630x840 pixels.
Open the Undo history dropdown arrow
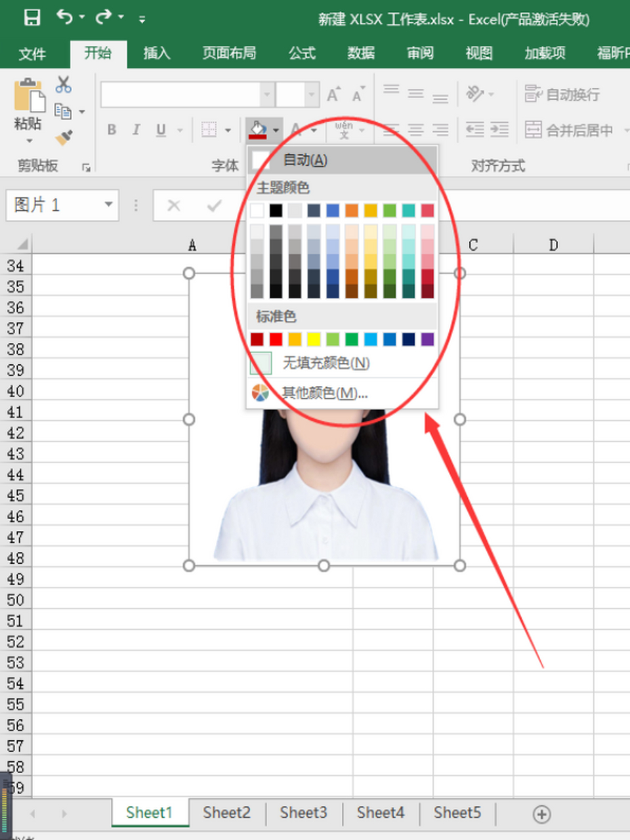pyautogui.click(x=82, y=17)
